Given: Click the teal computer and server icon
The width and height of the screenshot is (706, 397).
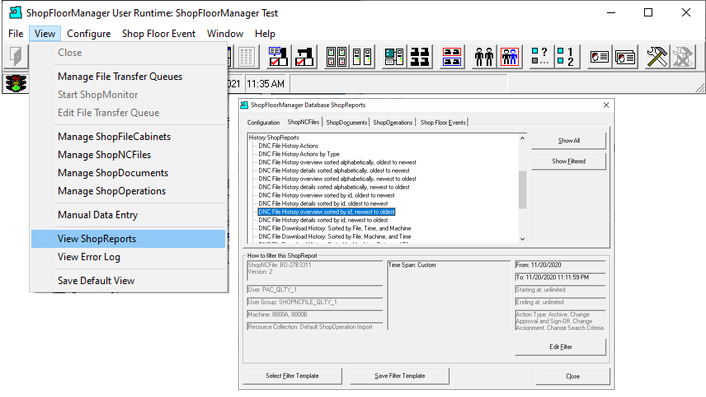Looking at the screenshot, I should click(394, 57).
